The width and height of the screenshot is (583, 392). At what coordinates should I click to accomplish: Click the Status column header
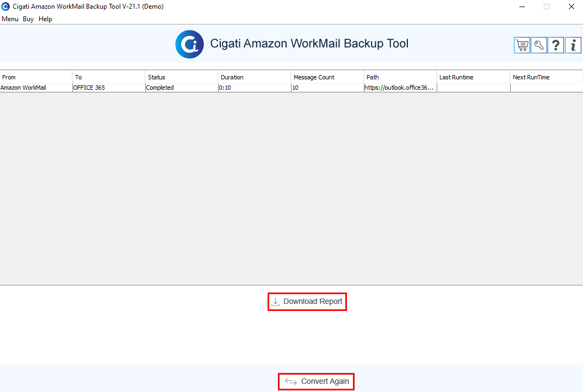182,77
